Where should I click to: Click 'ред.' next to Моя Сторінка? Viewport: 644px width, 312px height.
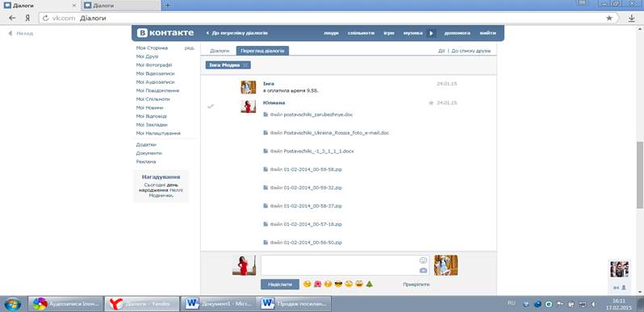[x=190, y=48]
